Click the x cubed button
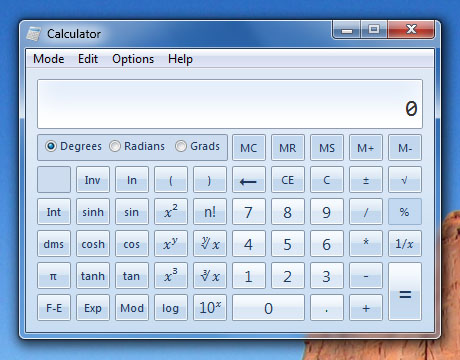This screenshot has width=460, height=360. (x=171, y=276)
